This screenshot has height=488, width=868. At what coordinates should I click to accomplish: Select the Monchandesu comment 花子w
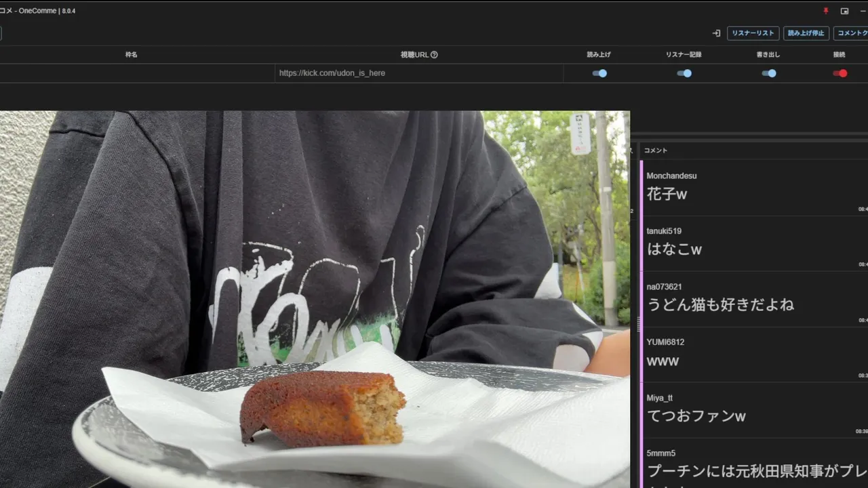[754, 188]
